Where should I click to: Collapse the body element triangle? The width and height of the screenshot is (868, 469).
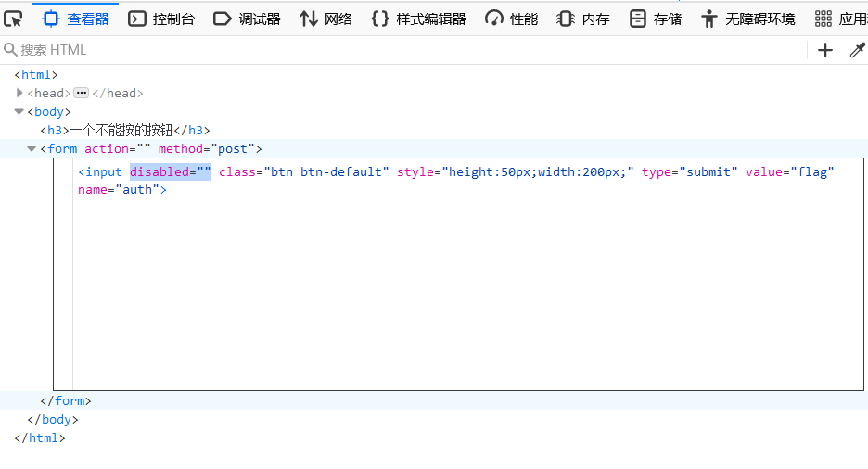click(19, 112)
